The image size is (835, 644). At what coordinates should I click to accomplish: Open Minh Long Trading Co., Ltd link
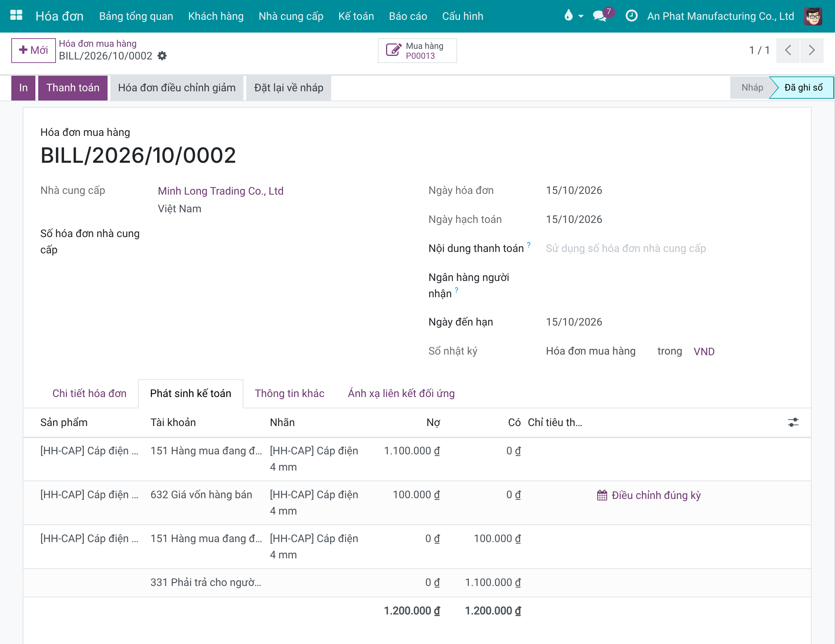(220, 191)
